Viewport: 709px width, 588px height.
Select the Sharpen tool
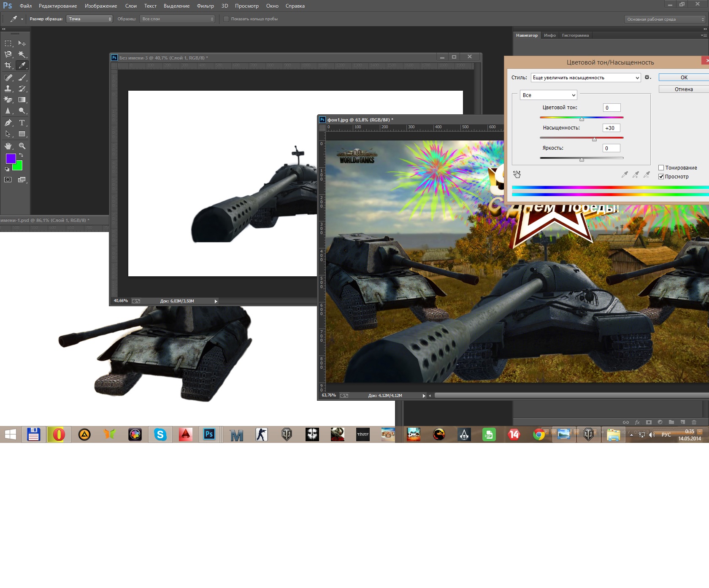[8, 111]
